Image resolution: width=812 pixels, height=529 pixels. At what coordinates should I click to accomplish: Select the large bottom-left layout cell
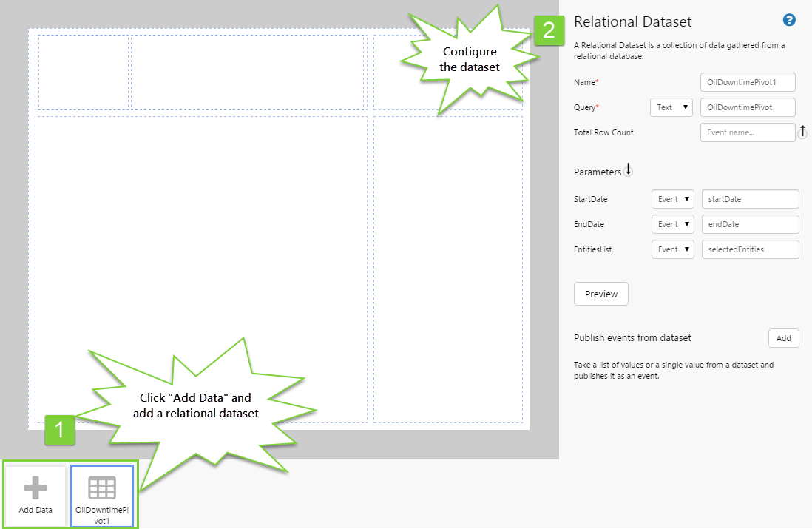(x=200, y=269)
